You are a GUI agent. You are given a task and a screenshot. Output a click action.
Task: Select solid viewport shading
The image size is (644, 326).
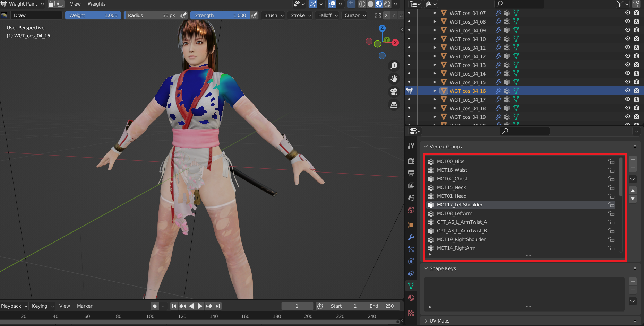tap(370, 4)
